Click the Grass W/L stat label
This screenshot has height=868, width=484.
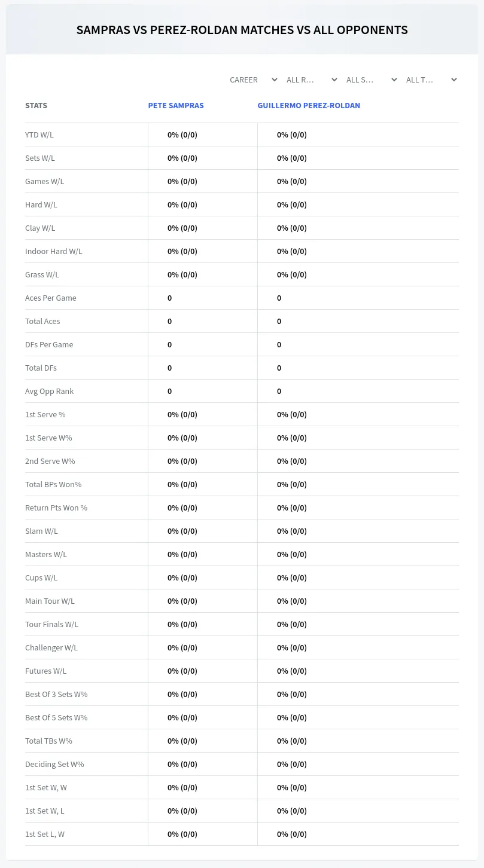tap(42, 274)
